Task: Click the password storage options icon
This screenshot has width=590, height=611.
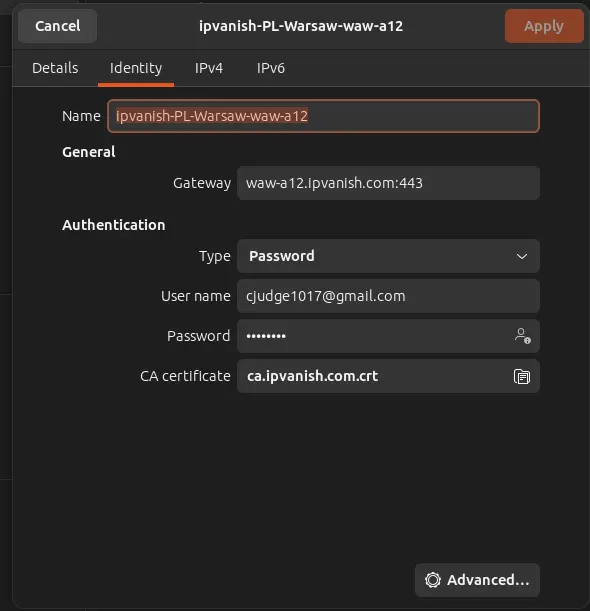Action: (x=522, y=336)
